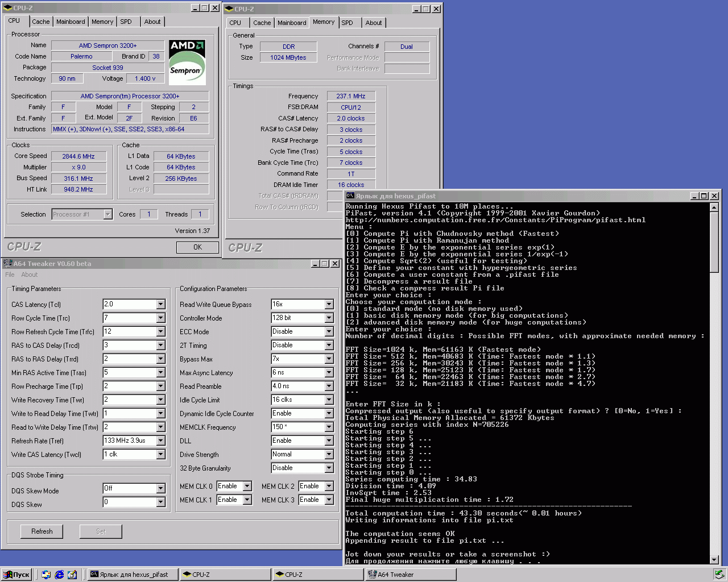Click the Code Name Palermo field
This screenshot has height=582, width=728.
click(81, 56)
